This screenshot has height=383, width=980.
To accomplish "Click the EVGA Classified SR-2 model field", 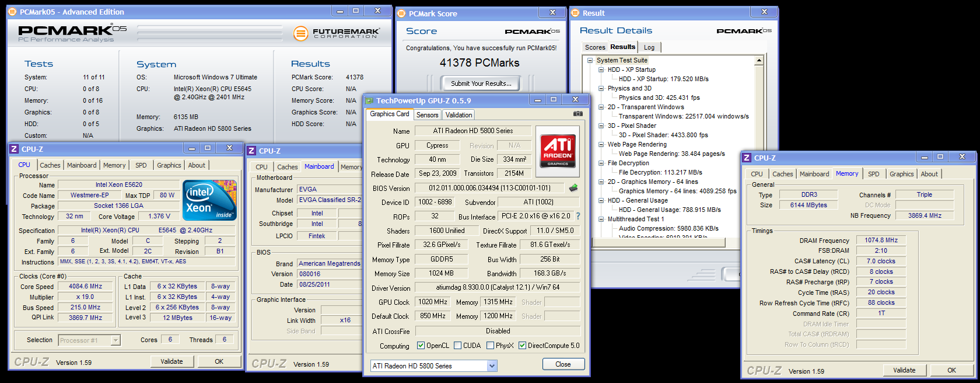I will (x=330, y=200).
